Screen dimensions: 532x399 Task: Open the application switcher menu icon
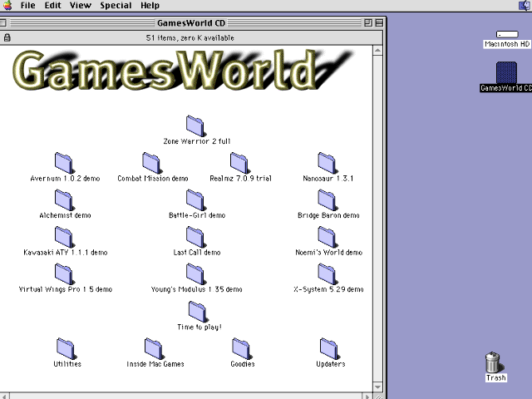pos(525,6)
